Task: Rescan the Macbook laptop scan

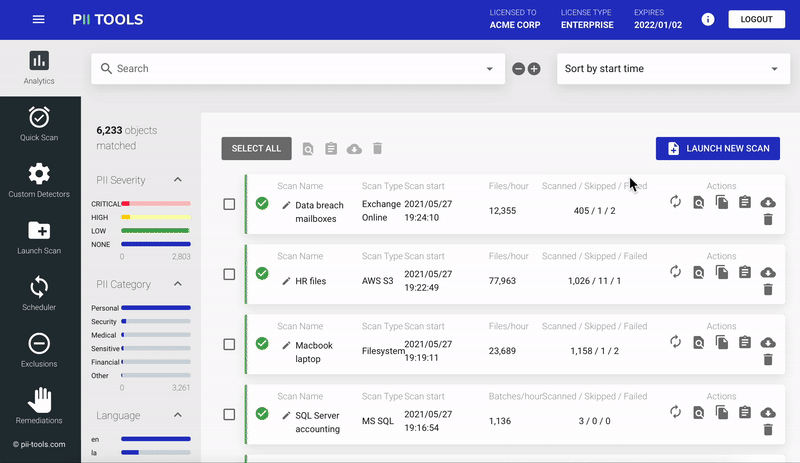Action: (x=676, y=342)
